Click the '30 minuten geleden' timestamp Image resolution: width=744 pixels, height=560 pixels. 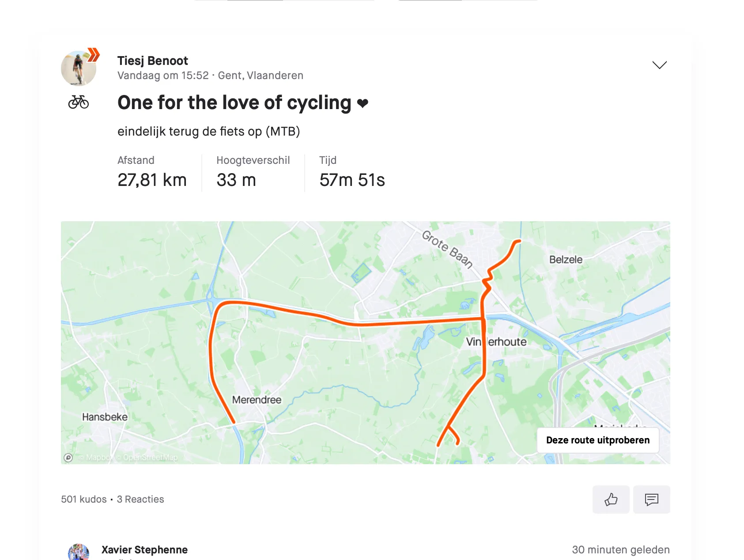coord(620,550)
